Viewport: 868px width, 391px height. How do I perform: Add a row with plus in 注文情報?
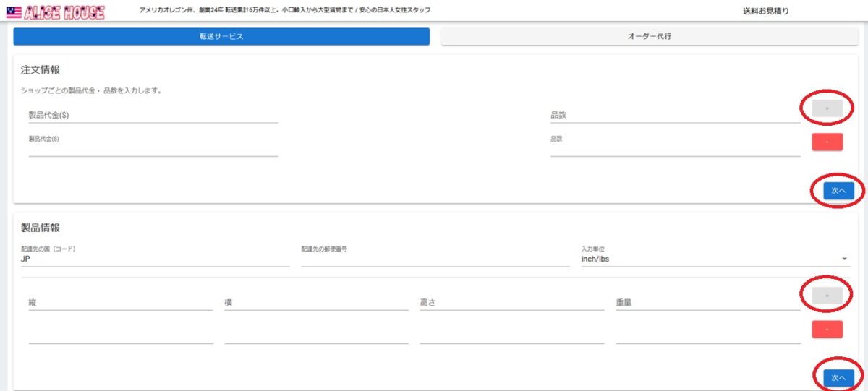coord(827,108)
